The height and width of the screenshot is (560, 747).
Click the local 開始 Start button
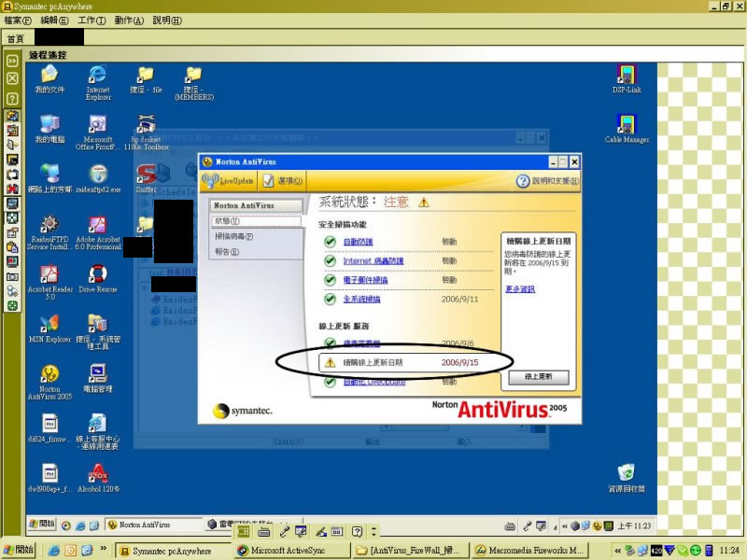tap(20, 550)
